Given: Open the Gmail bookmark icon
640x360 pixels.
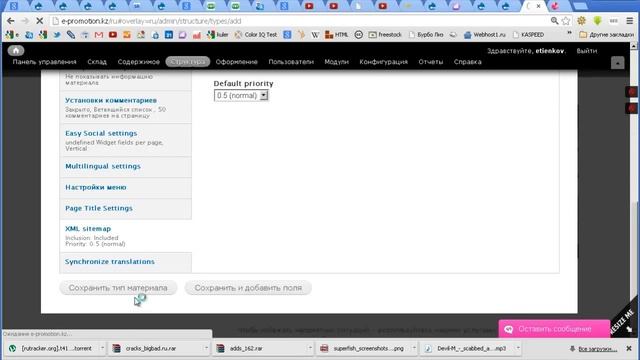Looking at the screenshot, I should coord(99,35).
